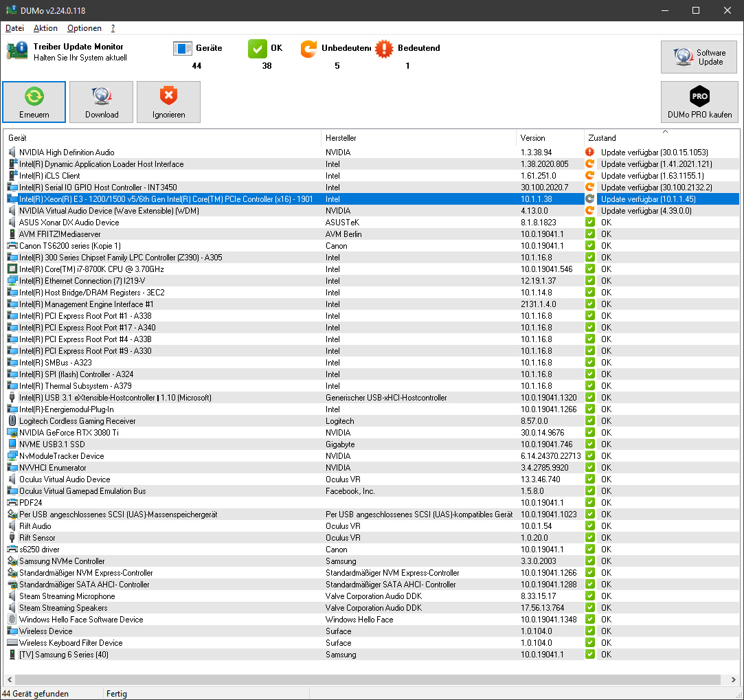Click Valve Corporation Audio DDK for Steam Speakers
This screenshot has width=744, height=700.
tap(374, 607)
